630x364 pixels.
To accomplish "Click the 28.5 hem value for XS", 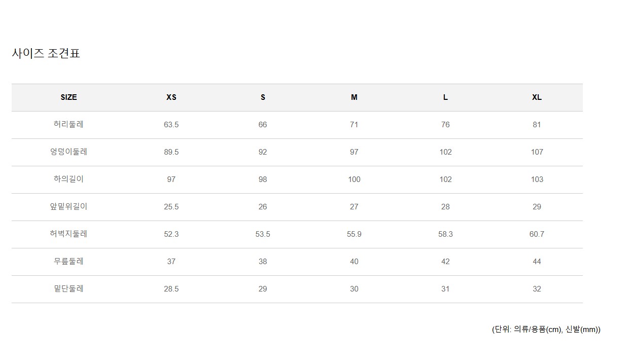I will [x=171, y=289].
